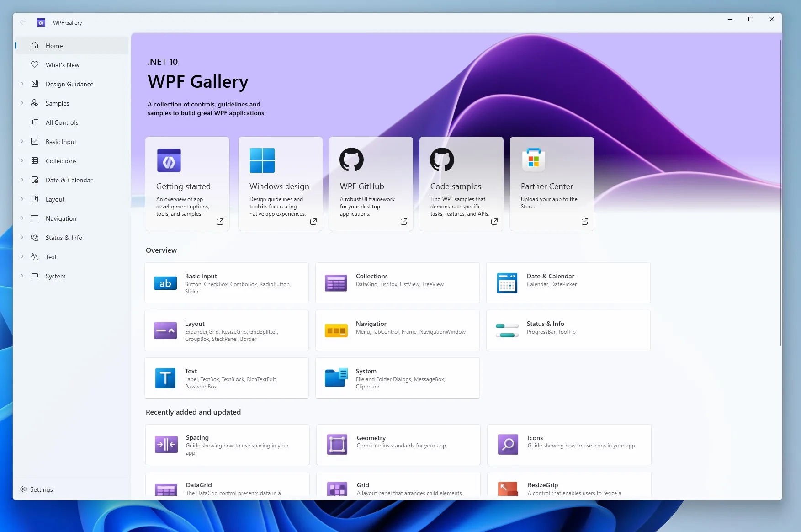
Task: Click the external link icon on WPF GitHub card
Action: click(x=404, y=222)
